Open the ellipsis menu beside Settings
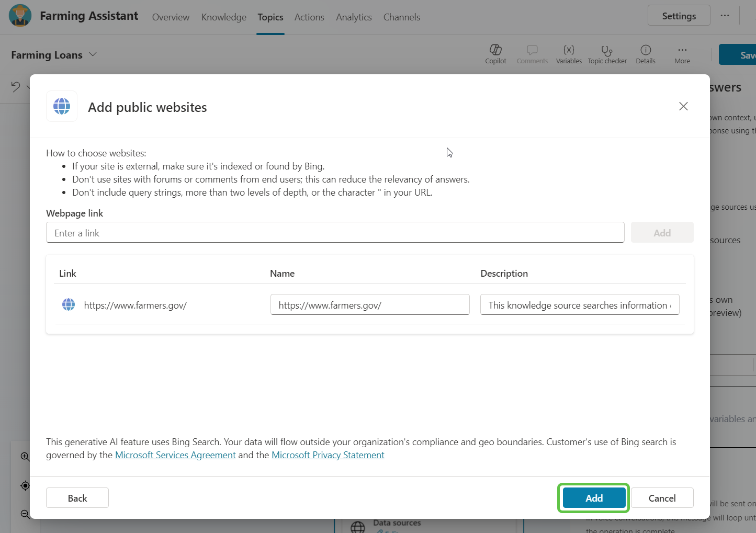 [x=725, y=16]
